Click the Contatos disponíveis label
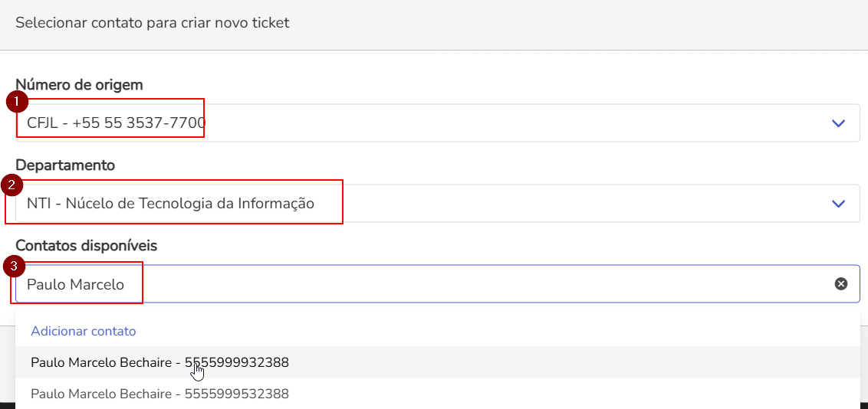 pos(86,246)
